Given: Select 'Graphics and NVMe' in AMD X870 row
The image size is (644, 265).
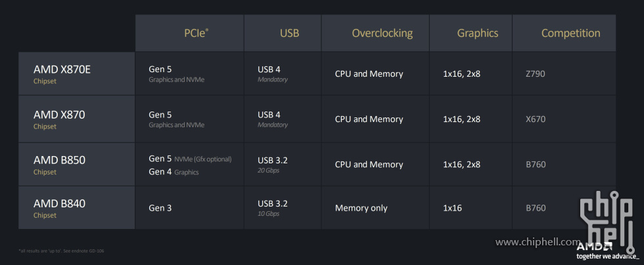Looking at the screenshot, I should click(176, 125).
